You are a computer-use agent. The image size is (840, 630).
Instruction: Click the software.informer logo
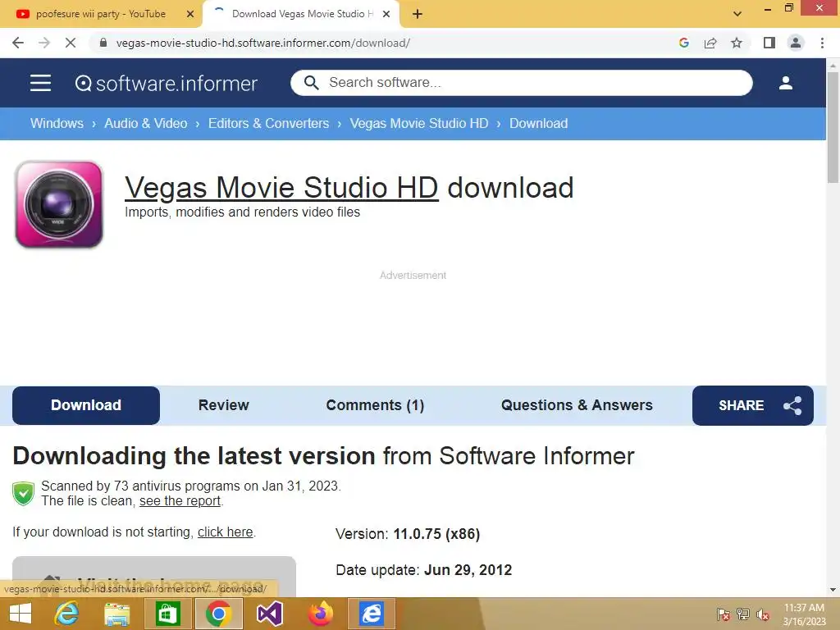(166, 84)
